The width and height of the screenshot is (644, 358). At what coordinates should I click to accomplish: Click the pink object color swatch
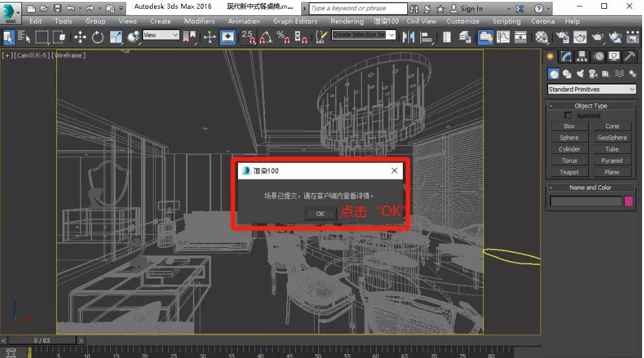(x=628, y=201)
